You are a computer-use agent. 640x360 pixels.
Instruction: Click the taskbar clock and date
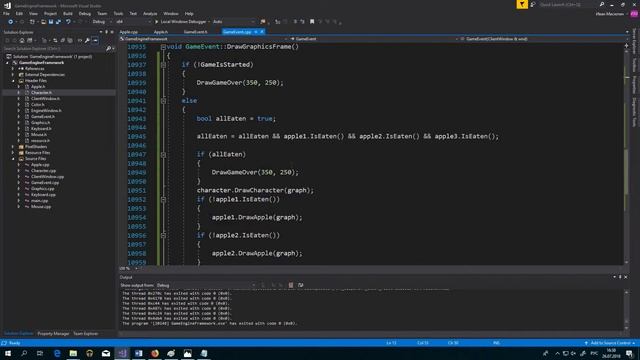pos(611,353)
